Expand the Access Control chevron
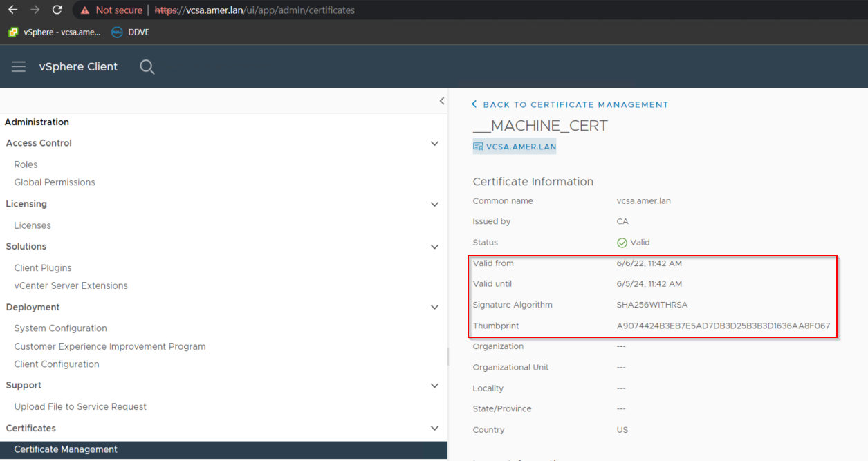 pos(434,143)
